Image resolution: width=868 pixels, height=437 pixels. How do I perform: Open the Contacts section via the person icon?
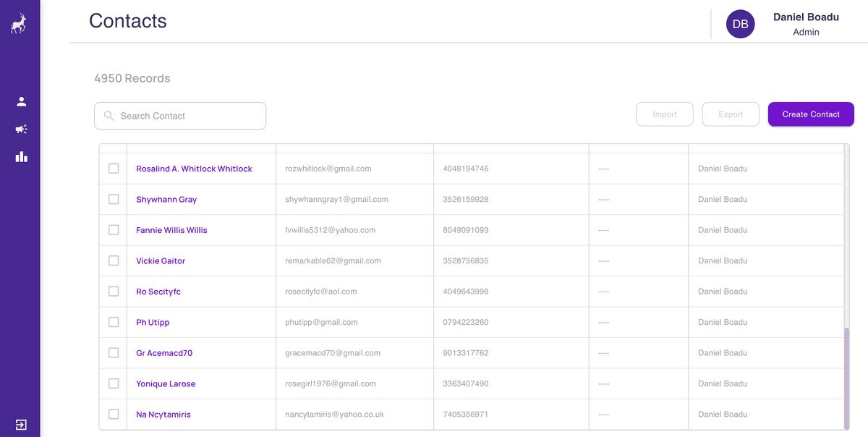20,101
